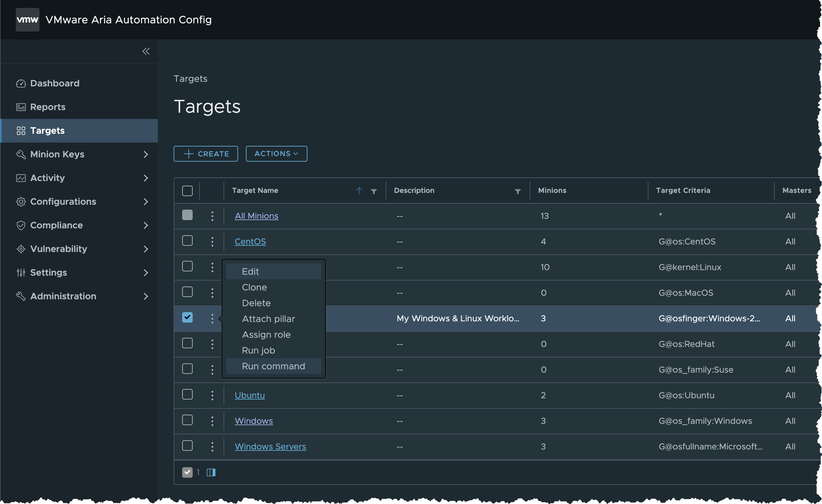Check the G@os:MacOS row checkbox
This screenshot has width=822, height=504.
click(x=187, y=292)
